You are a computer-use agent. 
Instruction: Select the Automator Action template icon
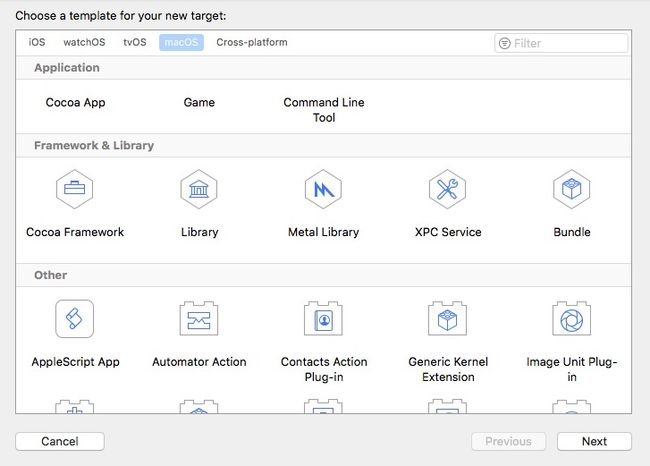pos(199,318)
